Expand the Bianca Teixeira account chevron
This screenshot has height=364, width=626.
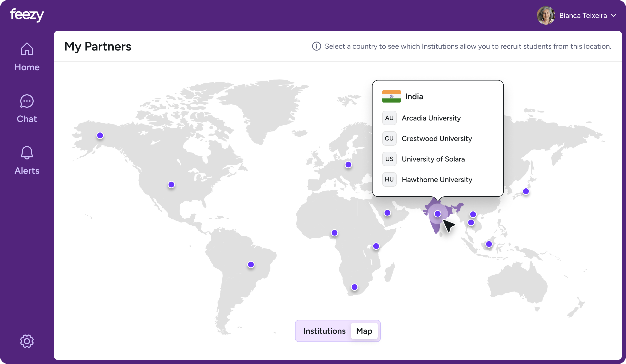pyautogui.click(x=614, y=15)
